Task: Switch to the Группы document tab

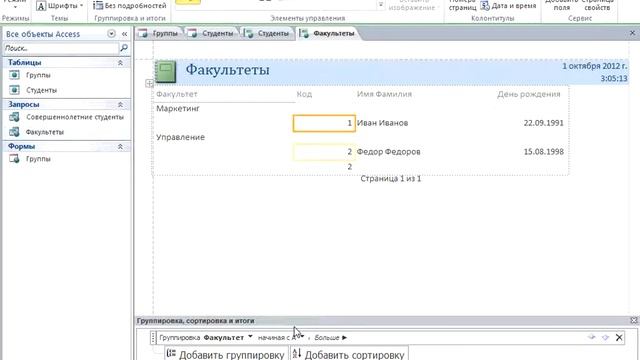Action: [x=159, y=33]
